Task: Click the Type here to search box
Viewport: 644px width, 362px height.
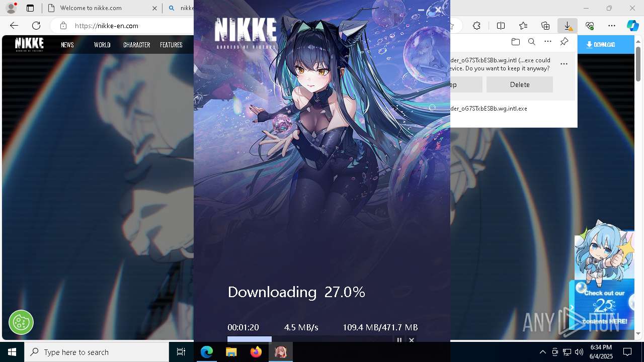Action: [97, 352]
